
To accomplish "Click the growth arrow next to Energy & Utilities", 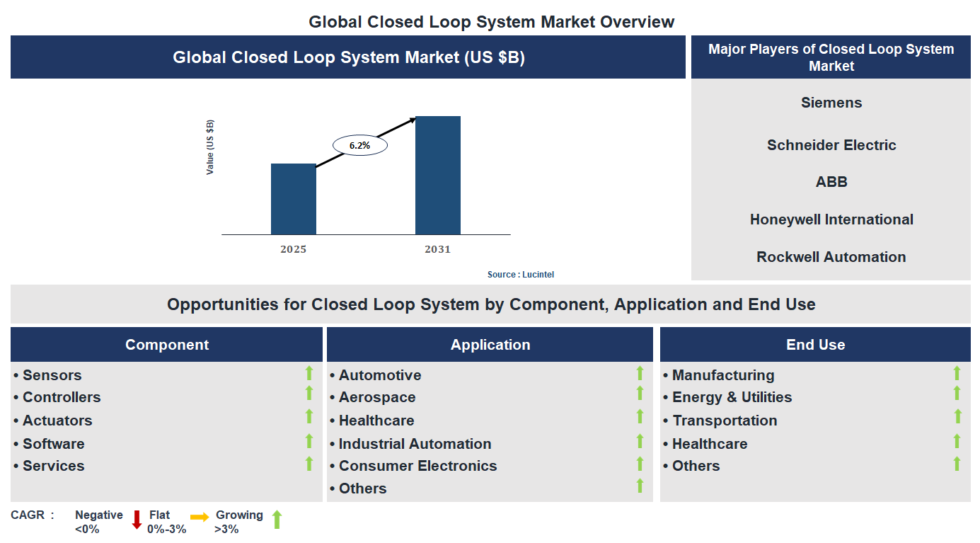I will 957,396.
